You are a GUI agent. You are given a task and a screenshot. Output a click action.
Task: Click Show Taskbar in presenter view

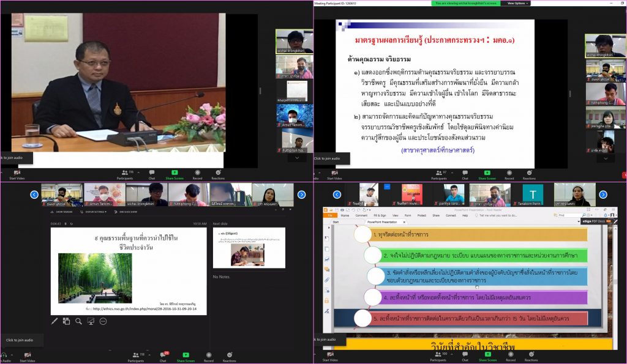tap(65, 212)
